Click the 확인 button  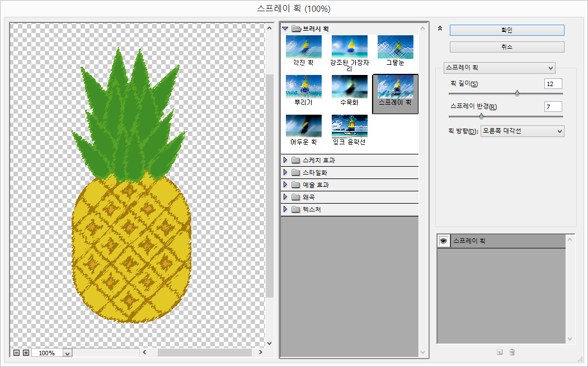pyautogui.click(x=507, y=30)
